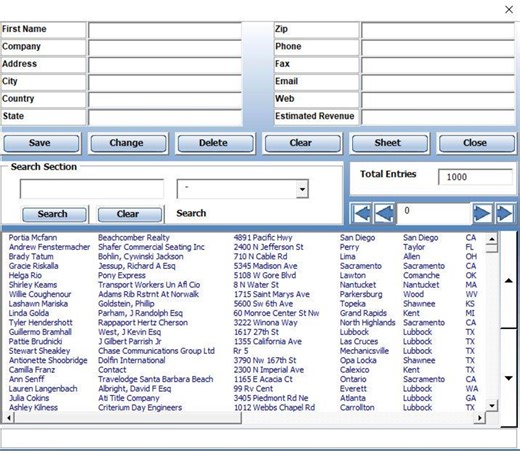The image size is (520, 451).
Task: Focus the City input field
Action: coord(165,83)
